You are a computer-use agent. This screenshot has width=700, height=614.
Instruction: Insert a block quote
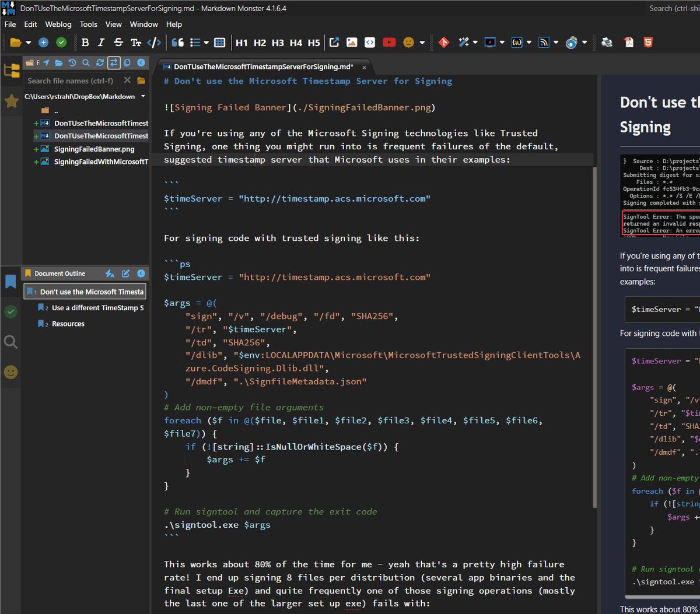[x=178, y=42]
